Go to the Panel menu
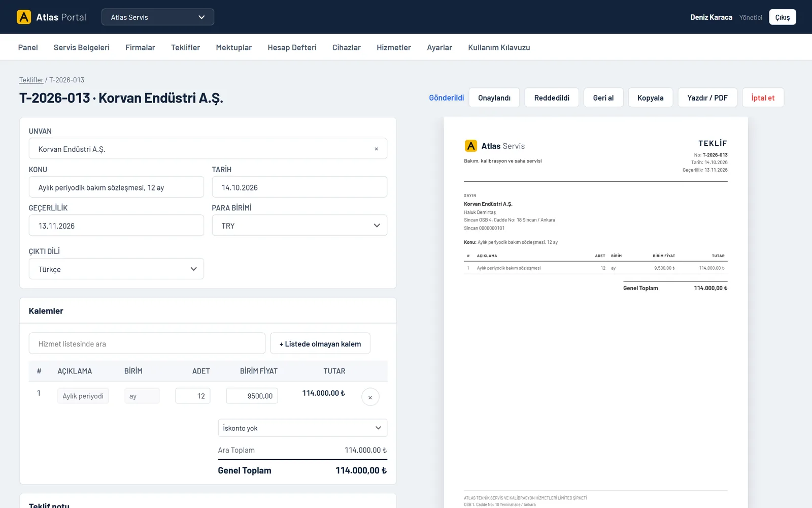Image resolution: width=812 pixels, height=508 pixels. tap(28, 47)
